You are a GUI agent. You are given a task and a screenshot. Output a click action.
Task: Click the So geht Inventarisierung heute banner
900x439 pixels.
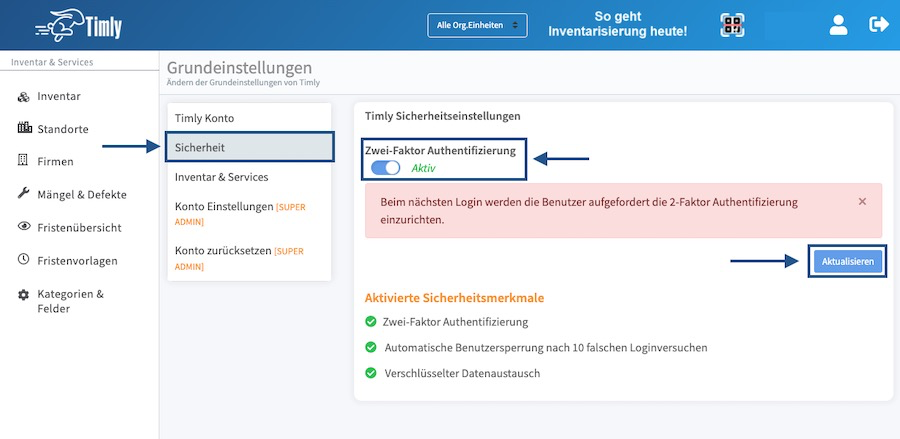pyautogui.click(x=618, y=25)
